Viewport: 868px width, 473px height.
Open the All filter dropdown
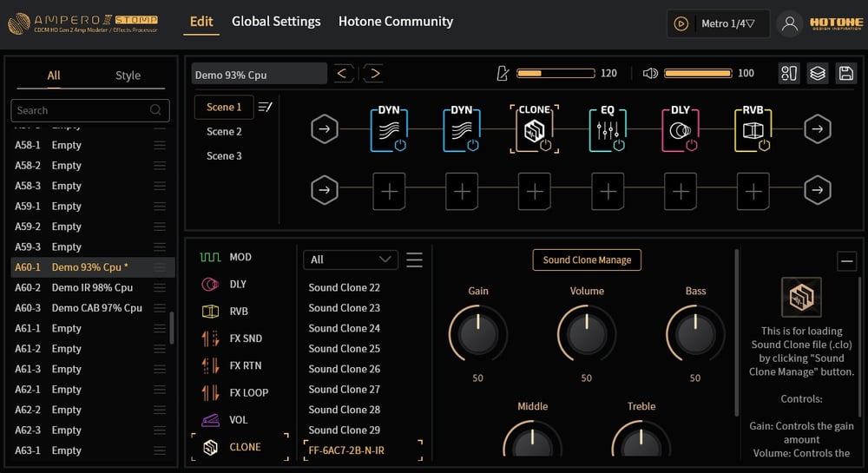pyautogui.click(x=351, y=260)
